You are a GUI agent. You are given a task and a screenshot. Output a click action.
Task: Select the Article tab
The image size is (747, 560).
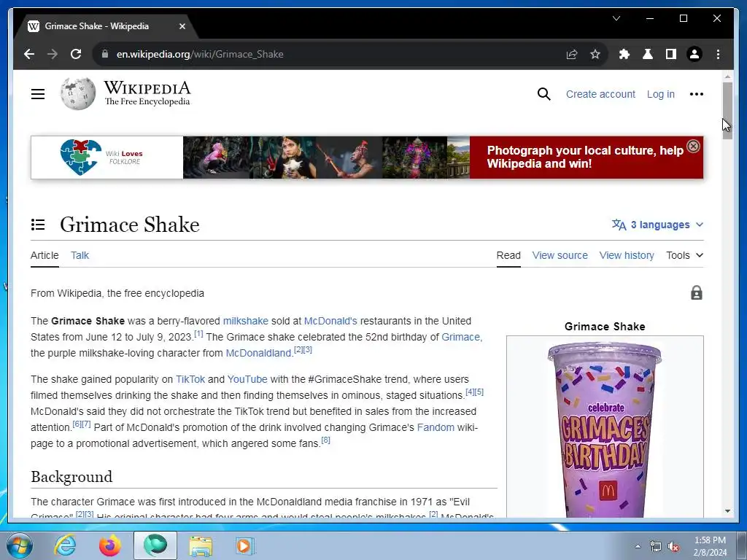pyautogui.click(x=44, y=255)
